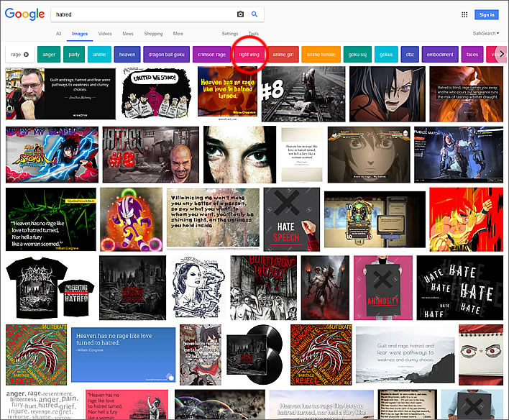
Task: Show more suggestion chips with arrow
Action: [x=502, y=54]
